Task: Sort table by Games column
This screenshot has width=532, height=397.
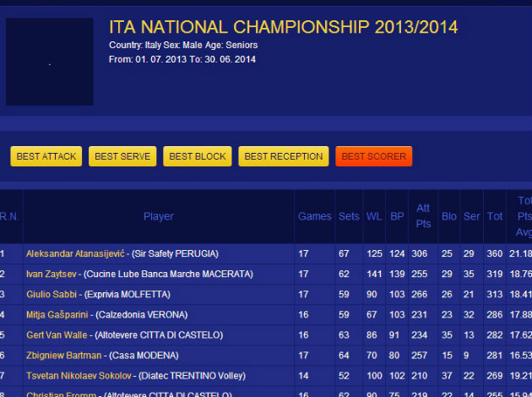Action: coord(315,217)
